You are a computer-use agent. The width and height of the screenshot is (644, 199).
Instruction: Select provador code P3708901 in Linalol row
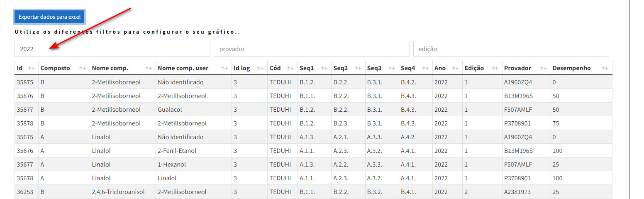point(517,178)
